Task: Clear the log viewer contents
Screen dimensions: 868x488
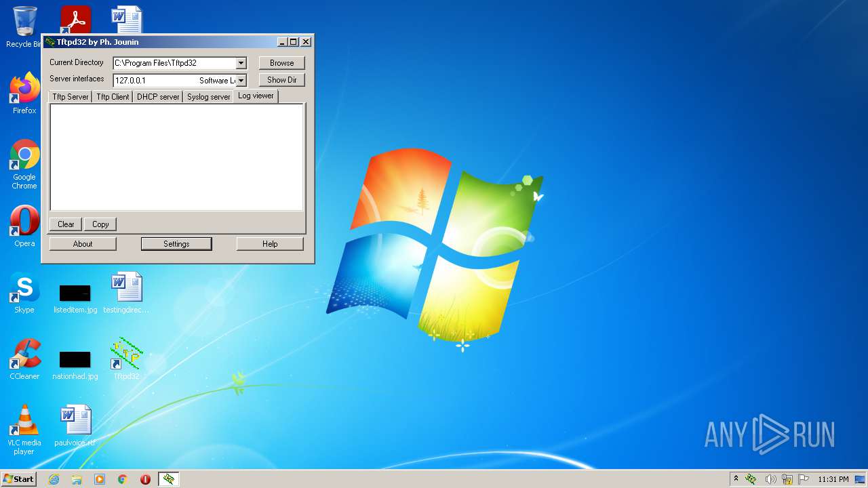Action: click(66, 224)
